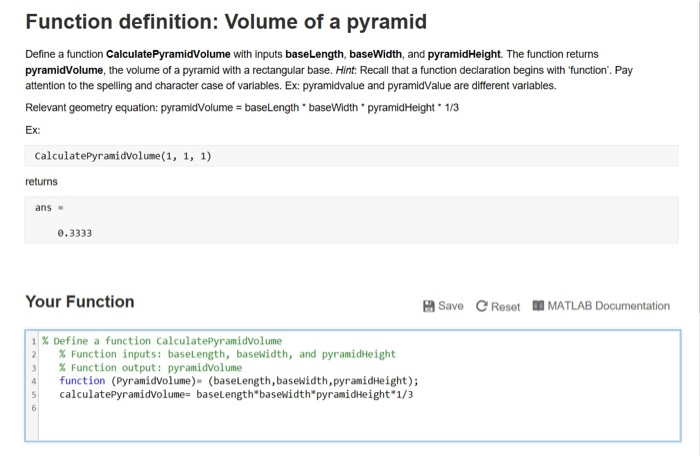
Task: Click the 'returns' text label
Action: [42, 182]
